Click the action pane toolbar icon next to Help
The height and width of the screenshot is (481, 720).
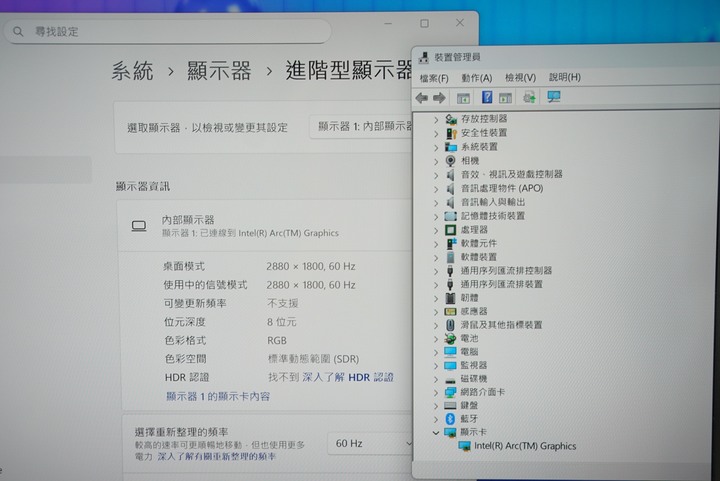click(505, 98)
